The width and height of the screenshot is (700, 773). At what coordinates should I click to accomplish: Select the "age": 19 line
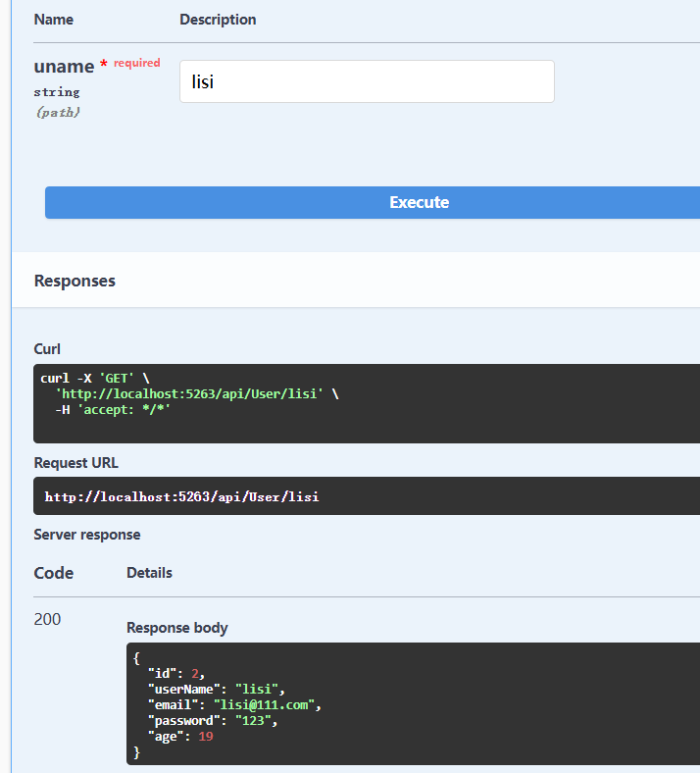[180, 737]
